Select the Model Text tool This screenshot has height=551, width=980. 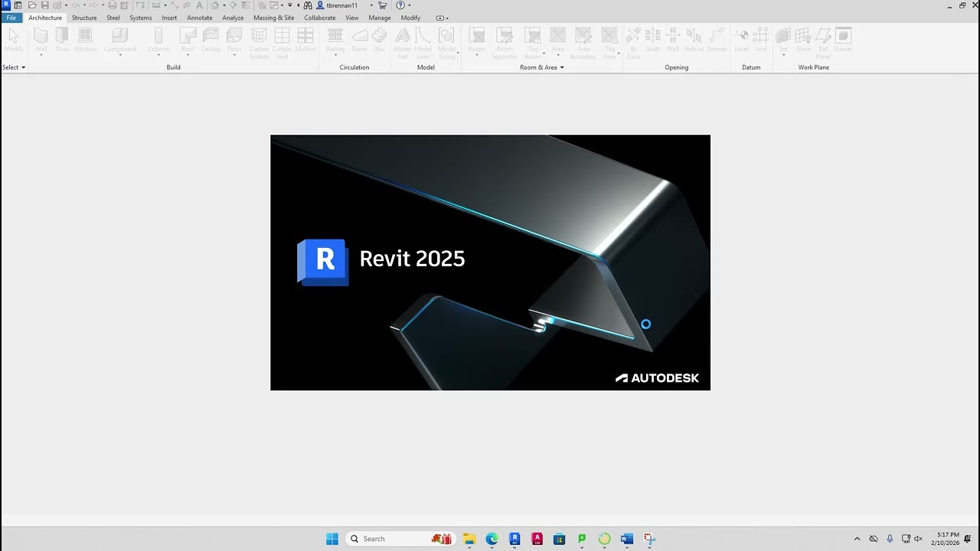(403, 43)
